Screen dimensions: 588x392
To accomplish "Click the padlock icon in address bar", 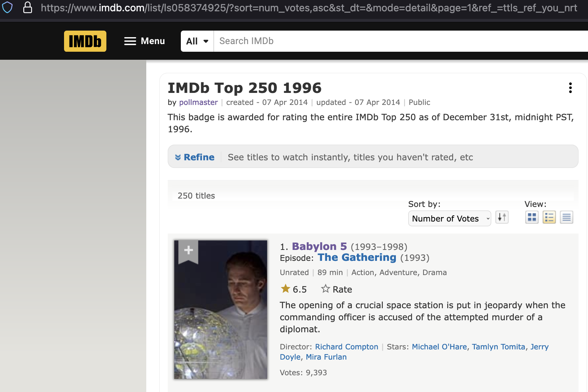I will [28, 8].
